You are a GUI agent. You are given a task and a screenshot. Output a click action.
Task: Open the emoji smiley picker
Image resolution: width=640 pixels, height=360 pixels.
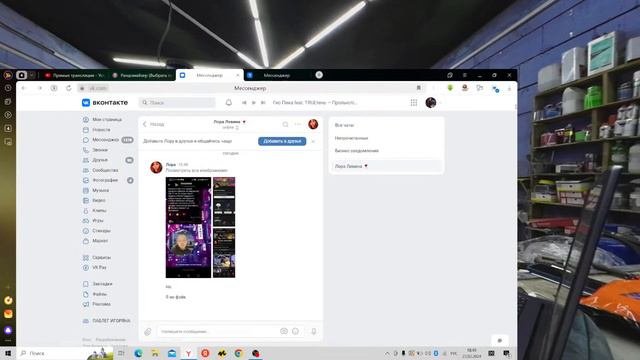296,331
